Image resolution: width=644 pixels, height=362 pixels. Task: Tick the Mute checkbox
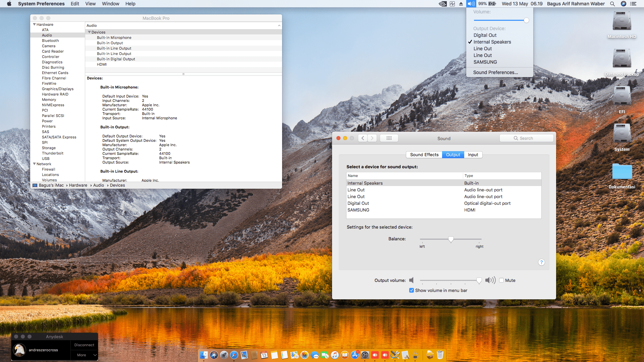click(501, 280)
